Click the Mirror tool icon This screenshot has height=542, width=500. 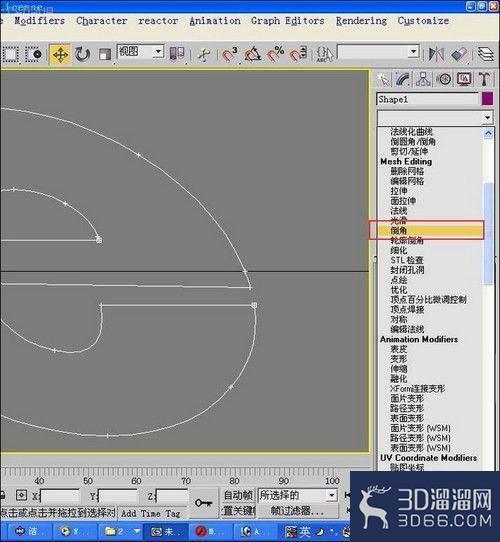(x=436, y=54)
